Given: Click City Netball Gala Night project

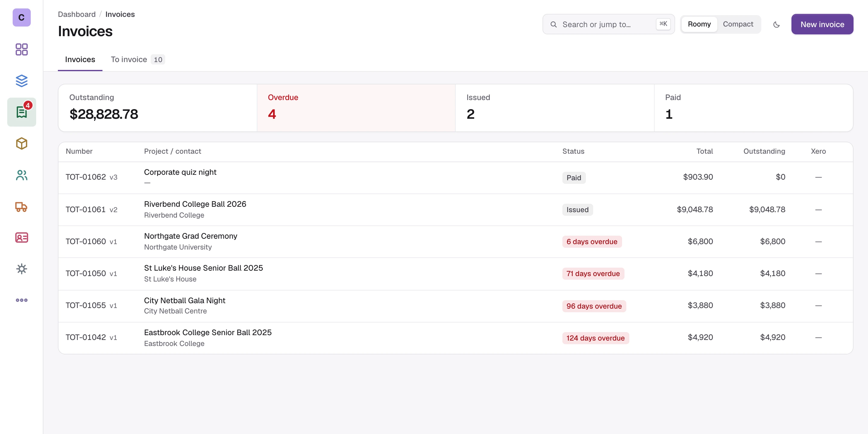Looking at the screenshot, I should 185,300.
